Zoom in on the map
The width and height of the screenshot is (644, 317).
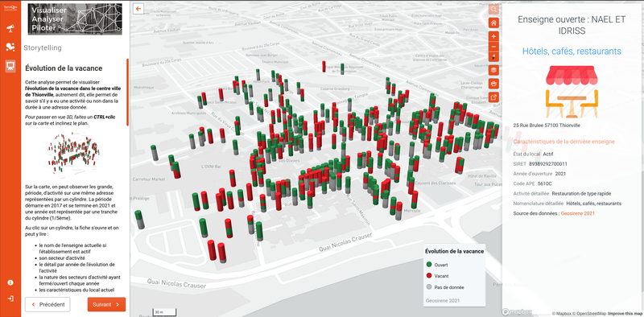(x=493, y=35)
